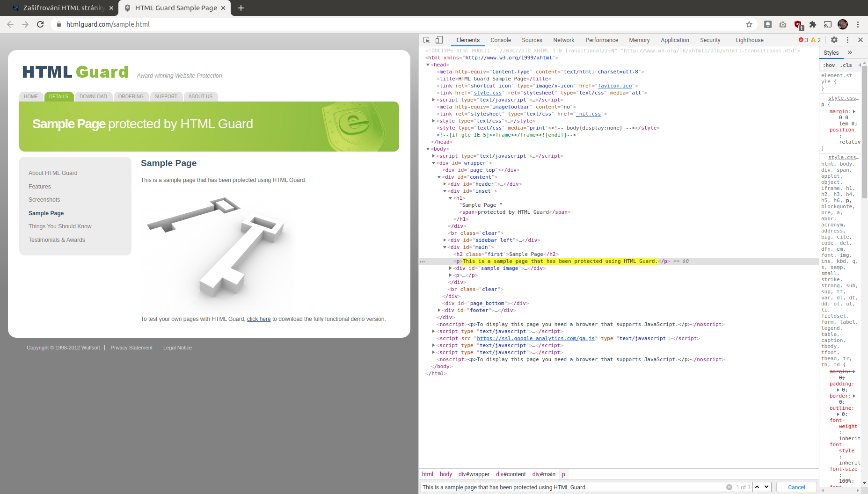This screenshot has width=868, height=494.
Task: Collapse the body element node
Action: (428, 149)
